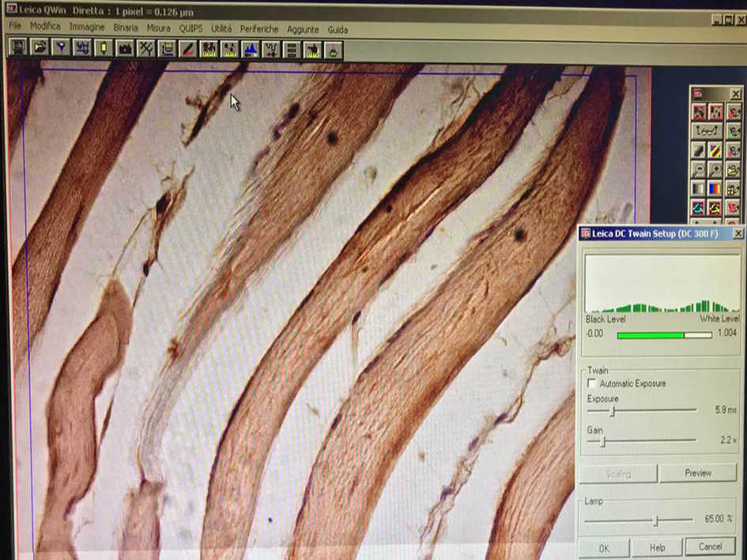Click the blue funnel filter icon
The width and height of the screenshot is (747, 560).
click(61, 47)
